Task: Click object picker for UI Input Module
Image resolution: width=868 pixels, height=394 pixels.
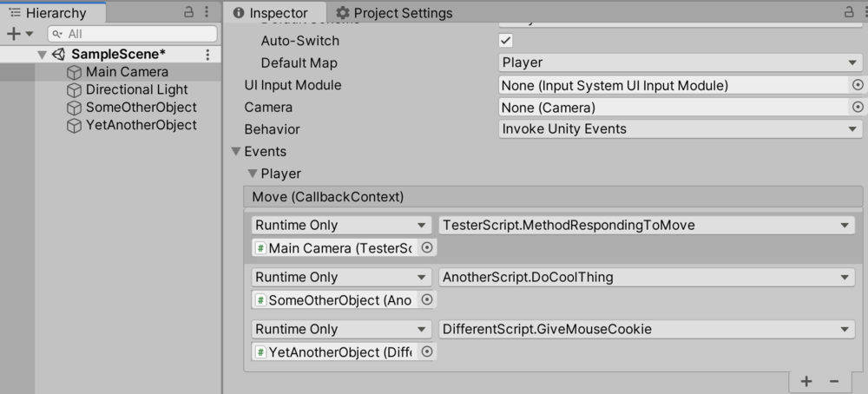Action: (x=858, y=85)
